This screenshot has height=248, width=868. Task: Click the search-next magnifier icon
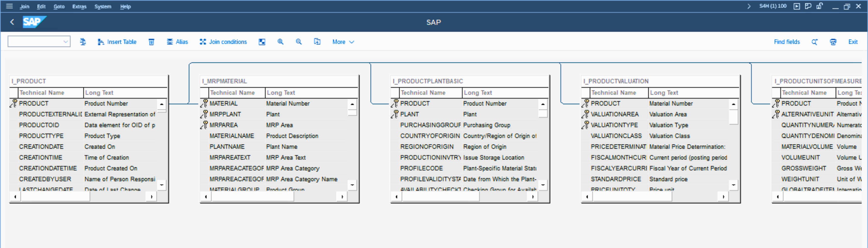tap(814, 42)
